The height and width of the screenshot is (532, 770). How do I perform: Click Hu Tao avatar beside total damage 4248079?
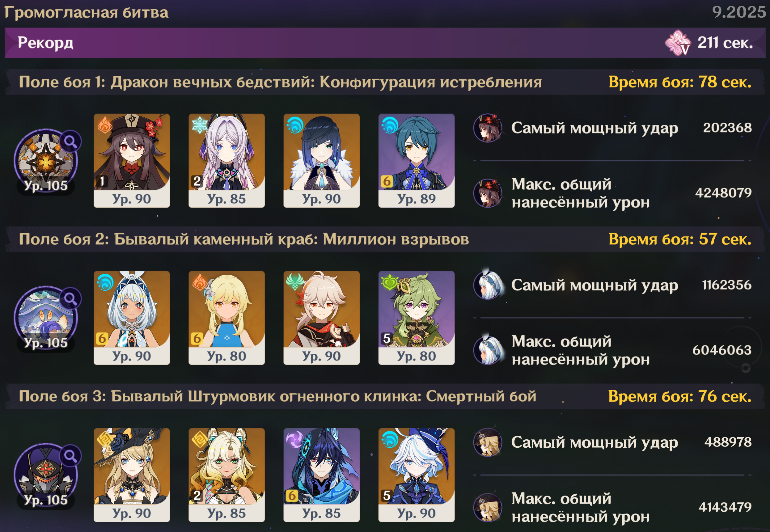point(488,193)
